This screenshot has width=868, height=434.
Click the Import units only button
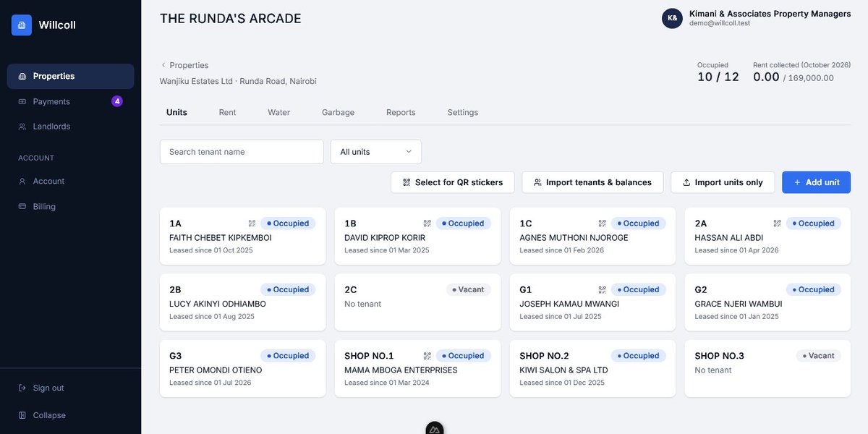(723, 182)
